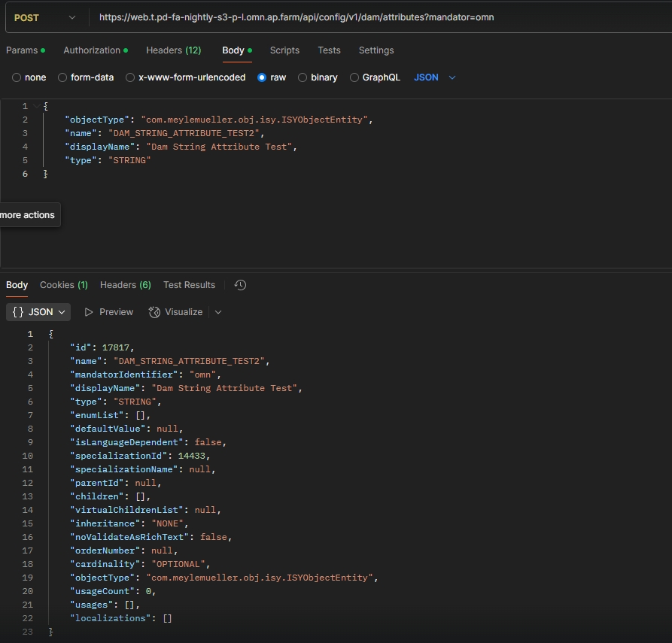View the response Cookies (1) tab

pos(63,285)
